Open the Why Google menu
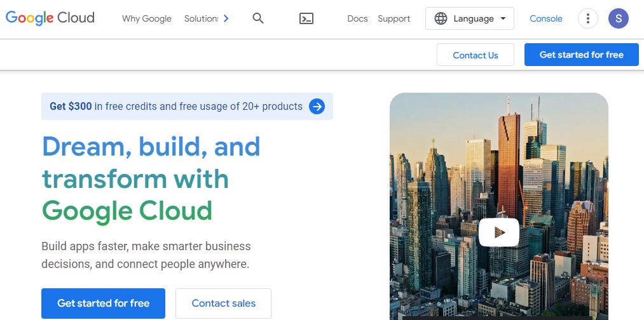The image size is (644, 320). (x=147, y=18)
